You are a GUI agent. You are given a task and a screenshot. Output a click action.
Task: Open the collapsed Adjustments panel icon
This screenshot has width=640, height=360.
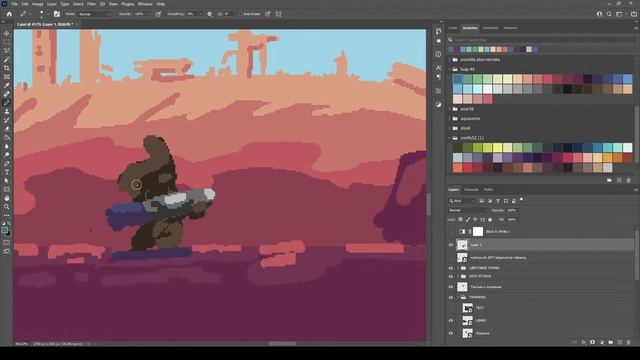pyautogui.click(x=438, y=105)
